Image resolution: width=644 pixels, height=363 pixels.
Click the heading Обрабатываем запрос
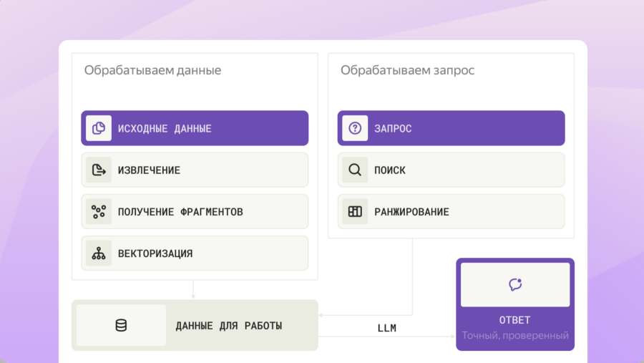pos(407,70)
